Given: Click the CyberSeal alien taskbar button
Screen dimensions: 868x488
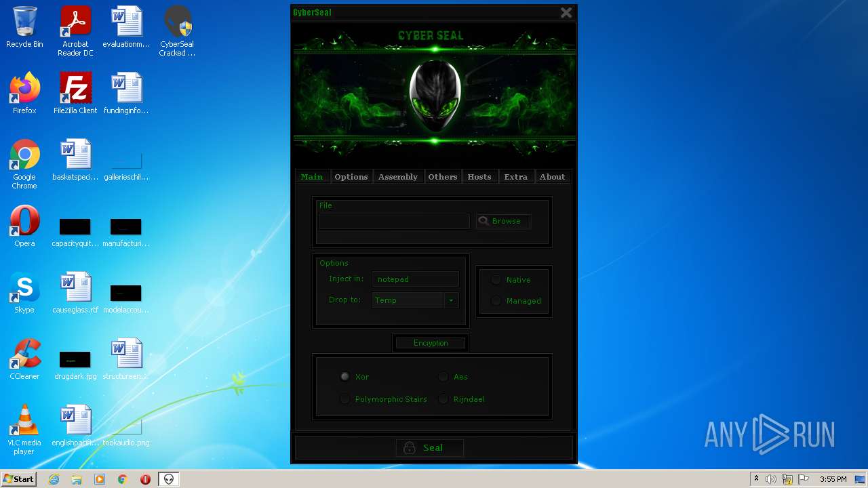Looking at the screenshot, I should click(x=169, y=479).
